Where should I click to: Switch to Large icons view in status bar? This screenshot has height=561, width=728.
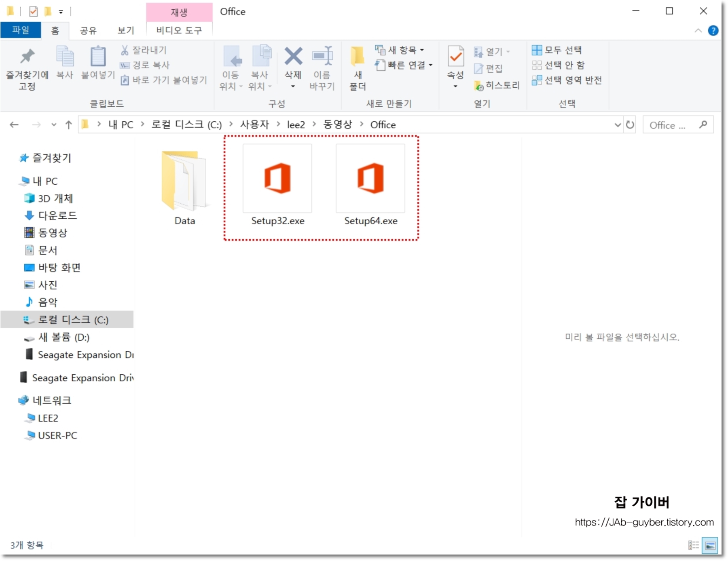tap(710, 545)
